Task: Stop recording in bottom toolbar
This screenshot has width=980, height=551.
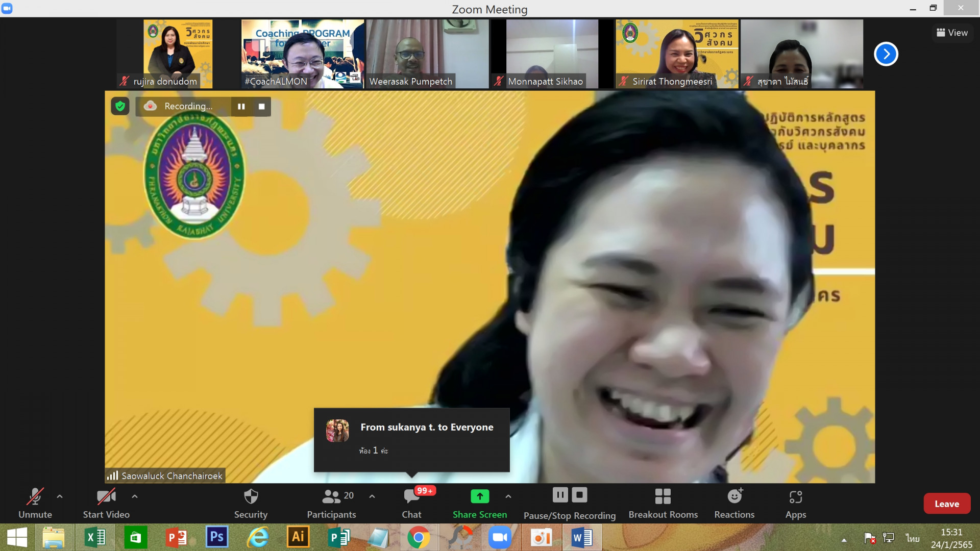Action: pos(579,494)
